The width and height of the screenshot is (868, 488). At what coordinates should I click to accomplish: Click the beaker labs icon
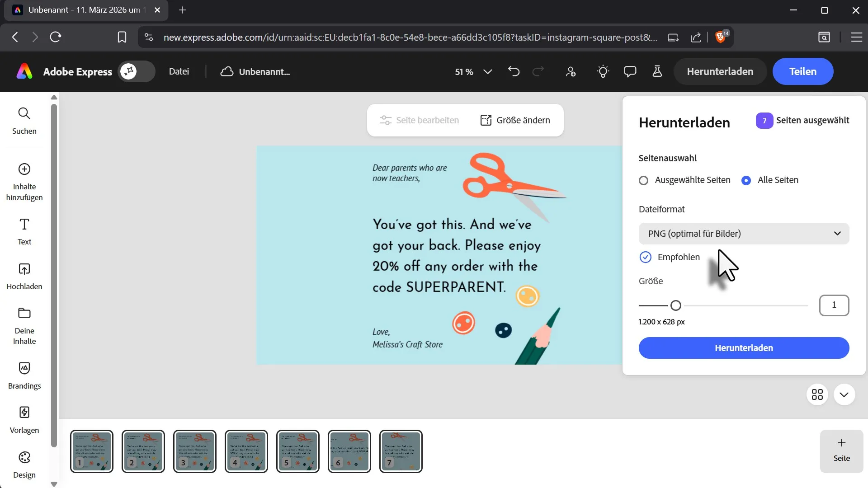(x=657, y=71)
